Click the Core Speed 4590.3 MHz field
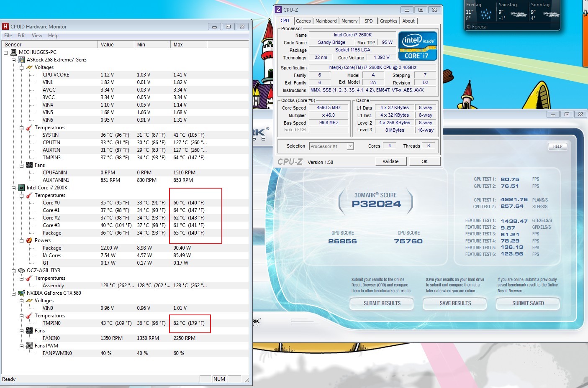This screenshot has width=588, height=388. (x=329, y=108)
